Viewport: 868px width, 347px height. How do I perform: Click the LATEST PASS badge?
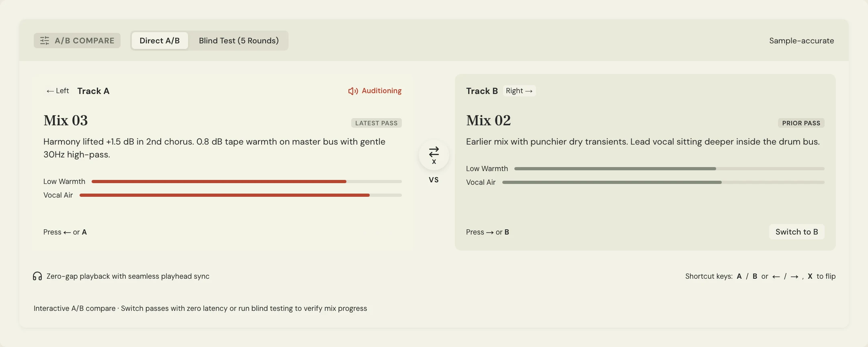pos(376,123)
